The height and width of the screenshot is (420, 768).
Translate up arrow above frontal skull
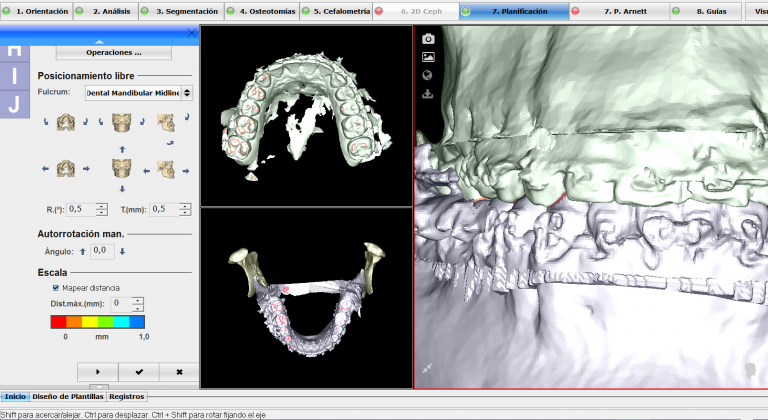tap(122, 149)
